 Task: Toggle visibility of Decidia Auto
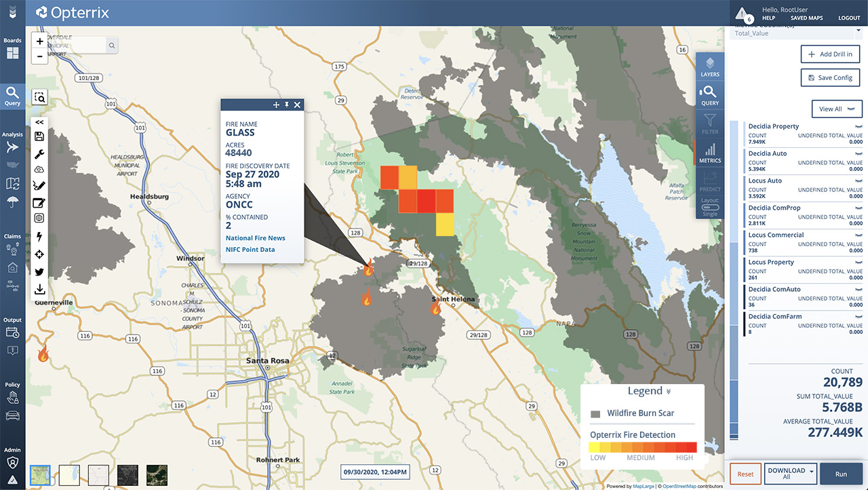[859, 153]
